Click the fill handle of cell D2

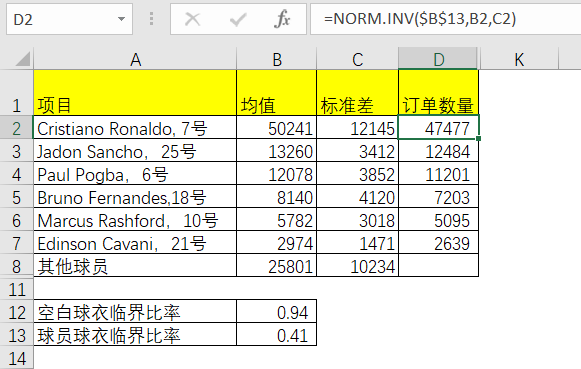point(479,139)
